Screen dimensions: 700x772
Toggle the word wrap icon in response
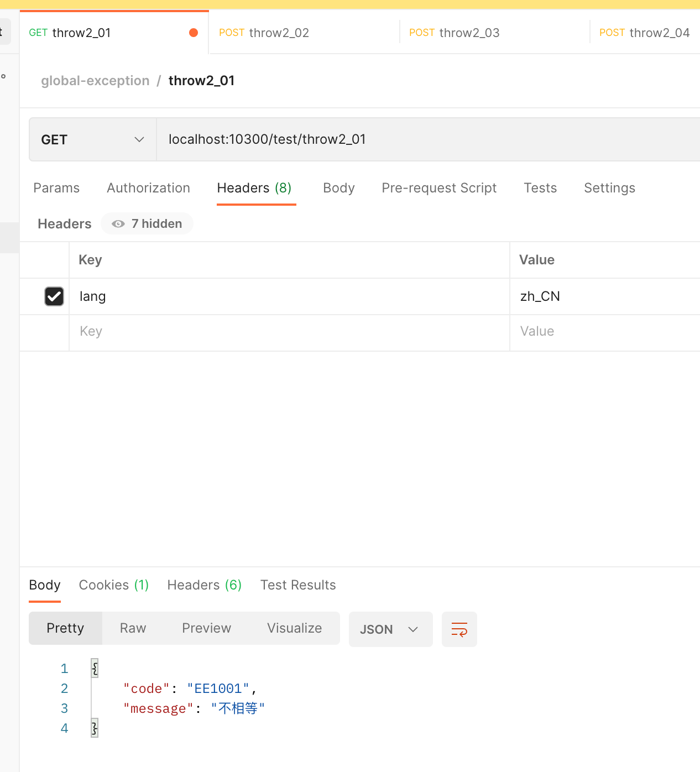coord(459,629)
